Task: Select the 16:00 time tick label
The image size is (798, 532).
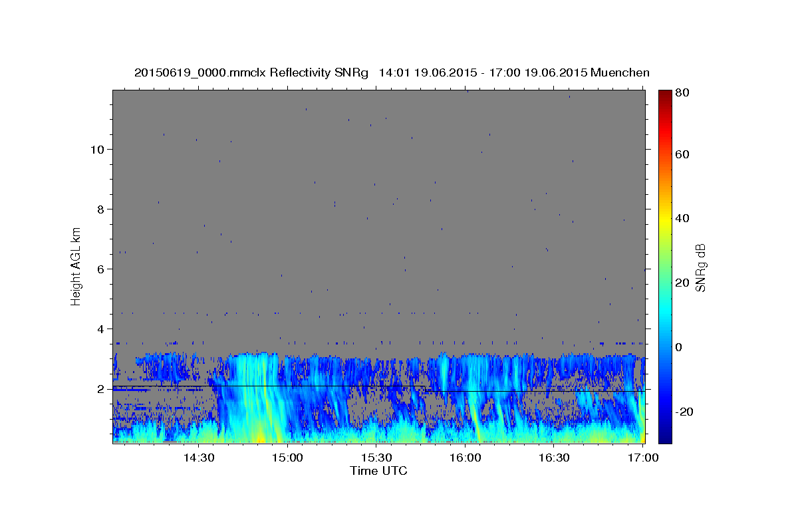Action: [x=465, y=458]
